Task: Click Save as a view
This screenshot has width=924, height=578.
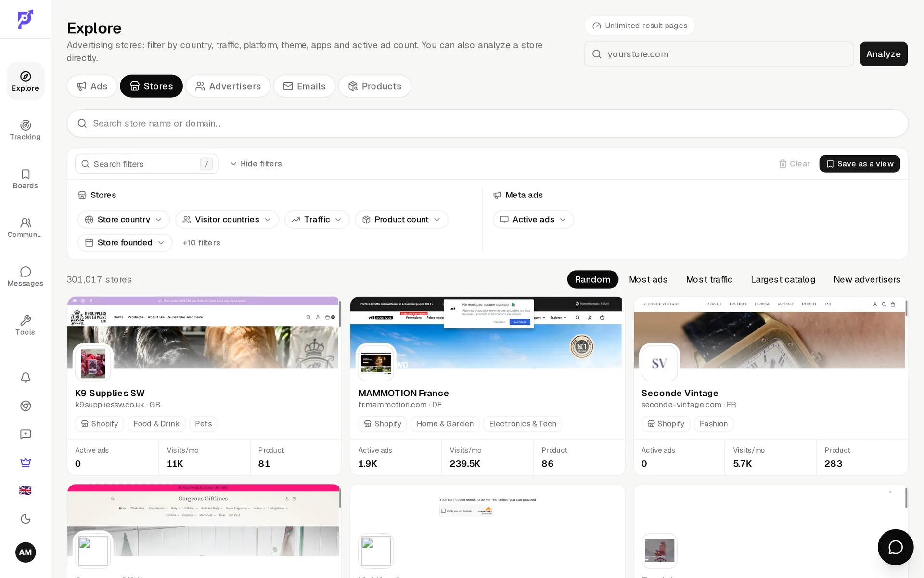Action: (860, 164)
